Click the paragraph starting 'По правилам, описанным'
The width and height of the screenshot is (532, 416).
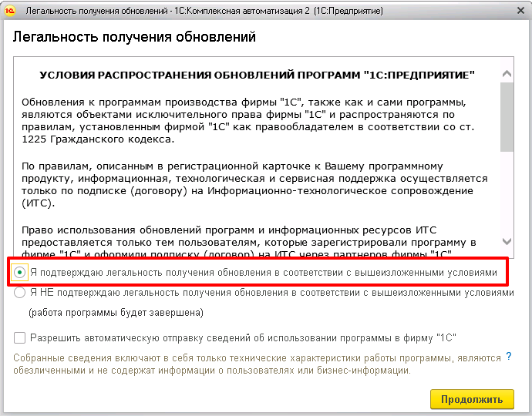point(254,184)
